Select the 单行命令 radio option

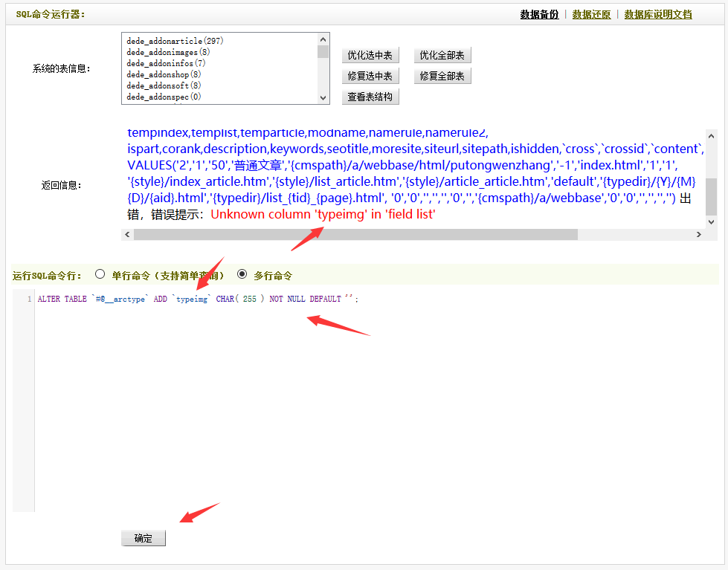pos(100,273)
